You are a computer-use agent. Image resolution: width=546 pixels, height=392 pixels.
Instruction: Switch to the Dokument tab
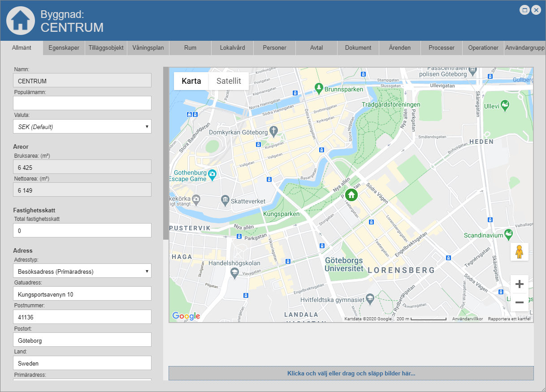pos(358,48)
